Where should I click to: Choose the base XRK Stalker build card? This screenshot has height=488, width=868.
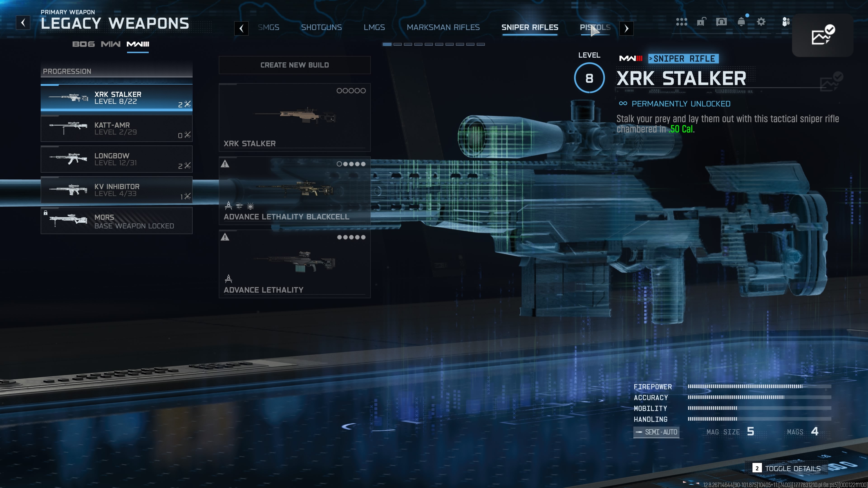click(x=295, y=117)
